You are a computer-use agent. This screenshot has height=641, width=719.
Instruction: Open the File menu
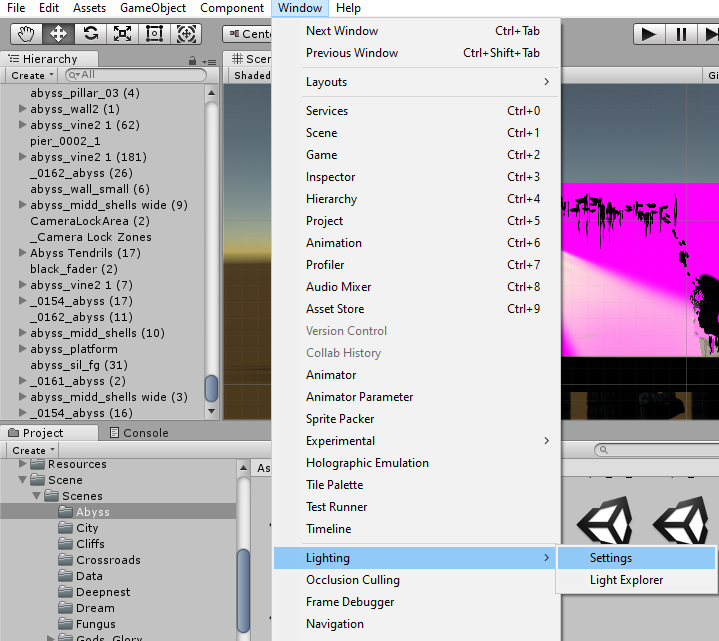click(x=16, y=8)
